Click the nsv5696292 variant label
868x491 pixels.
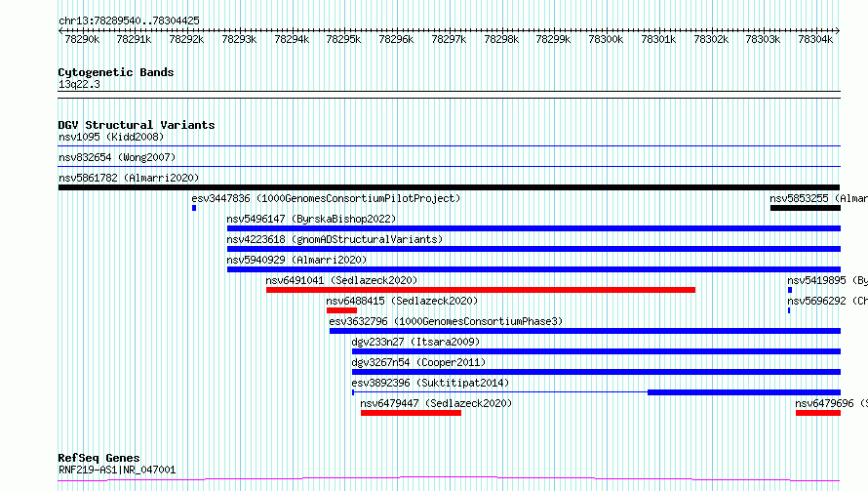[827, 301]
